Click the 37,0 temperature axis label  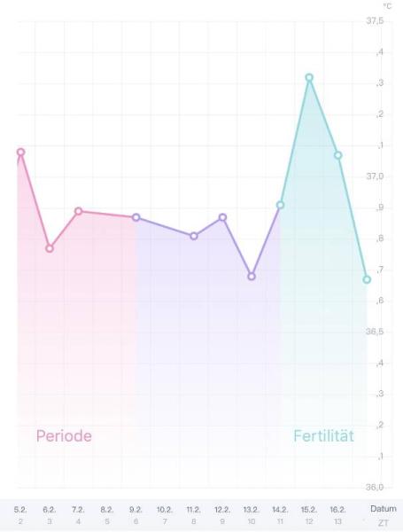pos(375,176)
